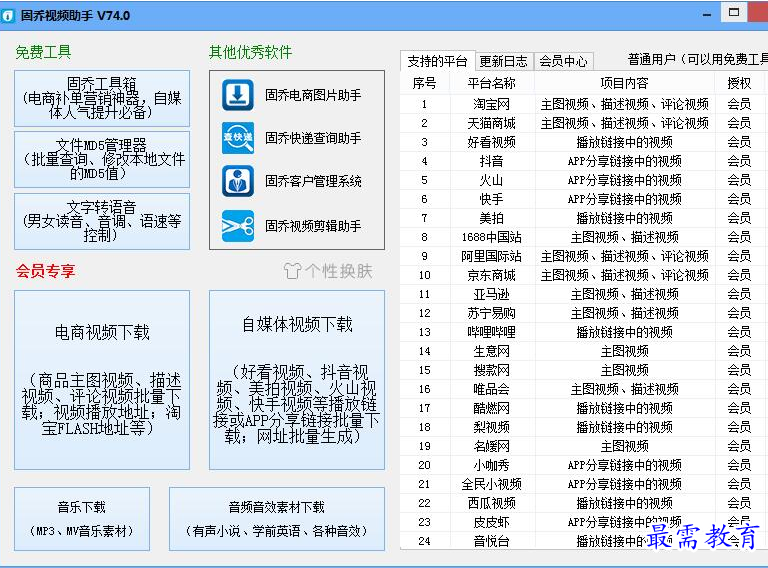Click the 序号 column header

[425, 83]
